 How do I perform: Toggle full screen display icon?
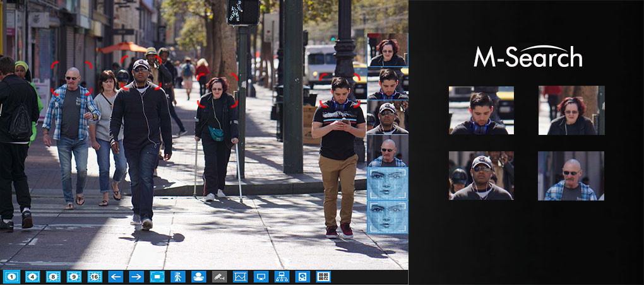[x=157, y=276]
